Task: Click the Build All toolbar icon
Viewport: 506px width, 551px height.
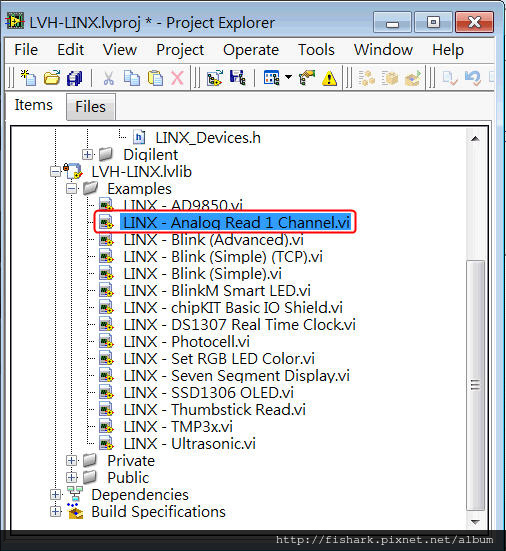Action: point(366,78)
